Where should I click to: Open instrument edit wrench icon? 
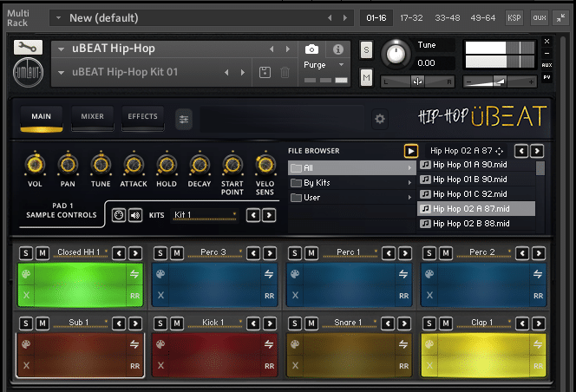pyautogui.click(x=28, y=47)
